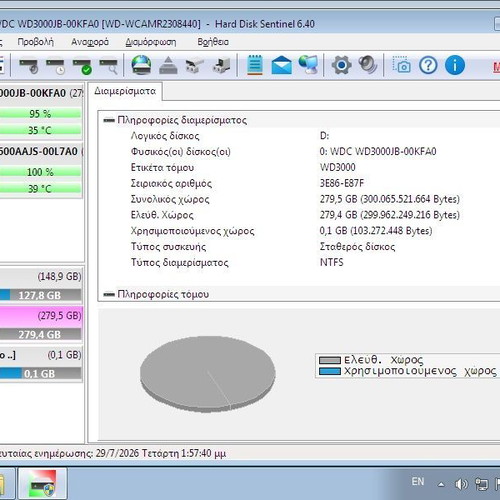
Task: Click the 39 °C temperature bar
Action: (x=40, y=189)
